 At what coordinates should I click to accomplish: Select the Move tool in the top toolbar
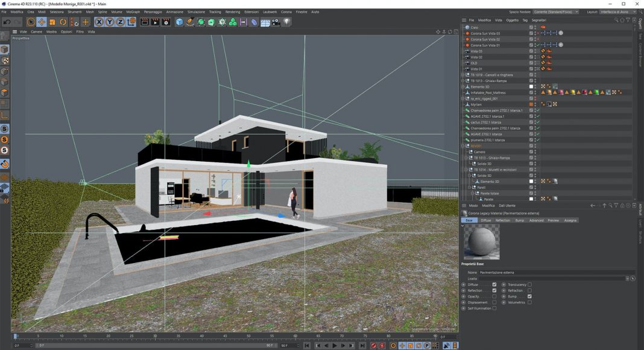tap(42, 22)
